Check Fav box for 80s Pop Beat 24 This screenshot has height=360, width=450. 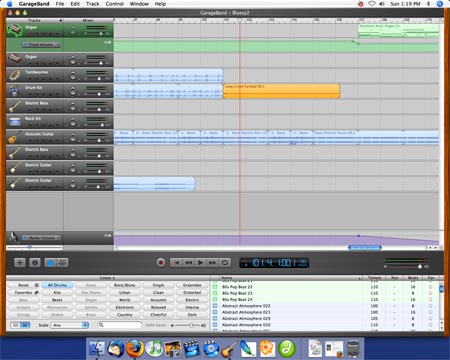tap(430, 299)
